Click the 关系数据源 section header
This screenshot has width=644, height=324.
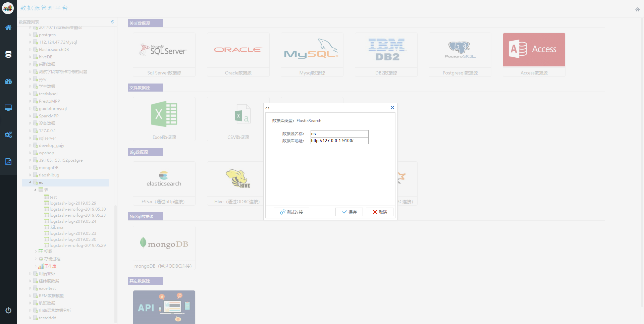[145, 23]
